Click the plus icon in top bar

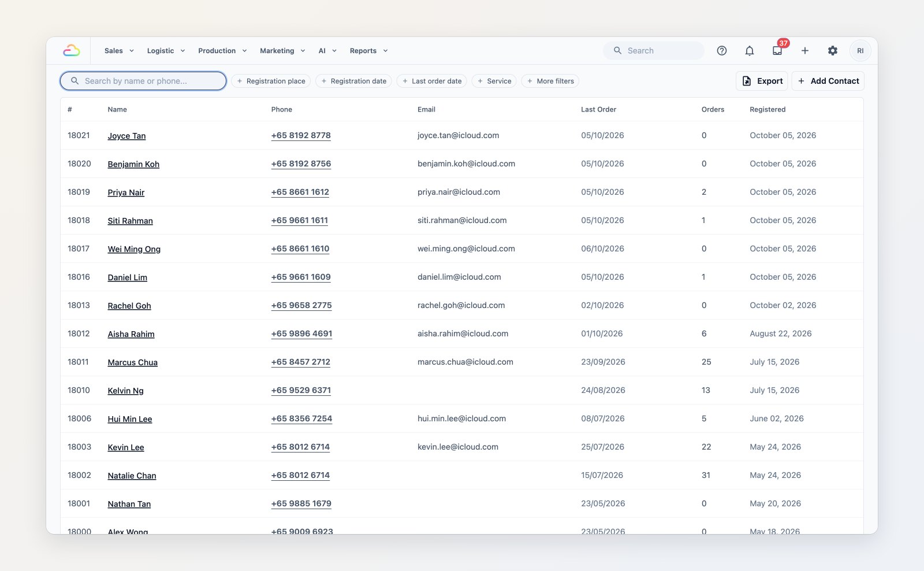click(805, 51)
